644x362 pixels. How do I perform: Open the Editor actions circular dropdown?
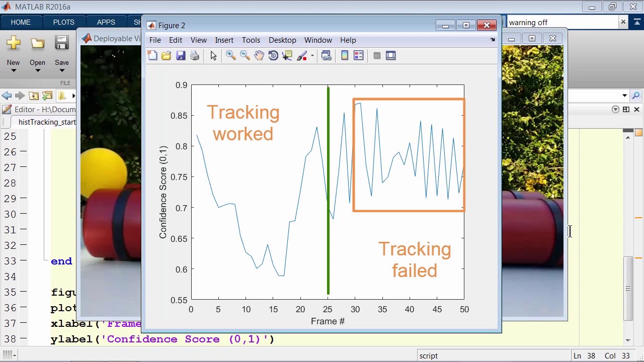coord(615,110)
